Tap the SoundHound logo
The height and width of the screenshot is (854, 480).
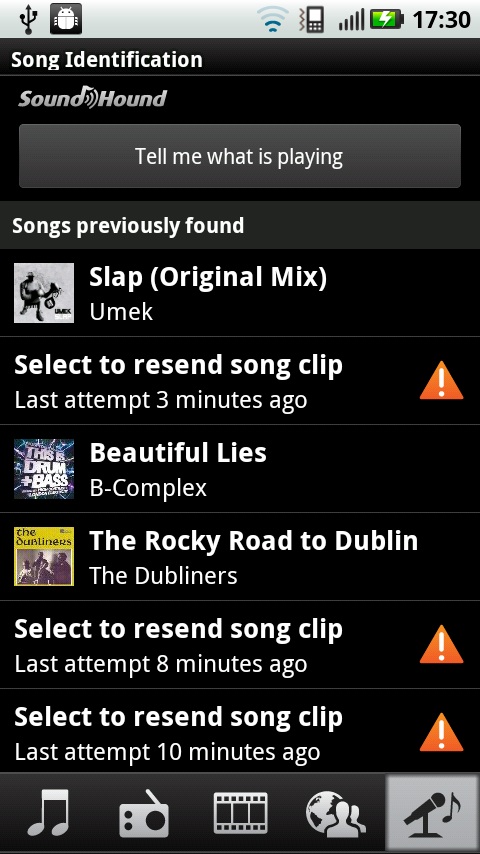[x=93, y=97]
